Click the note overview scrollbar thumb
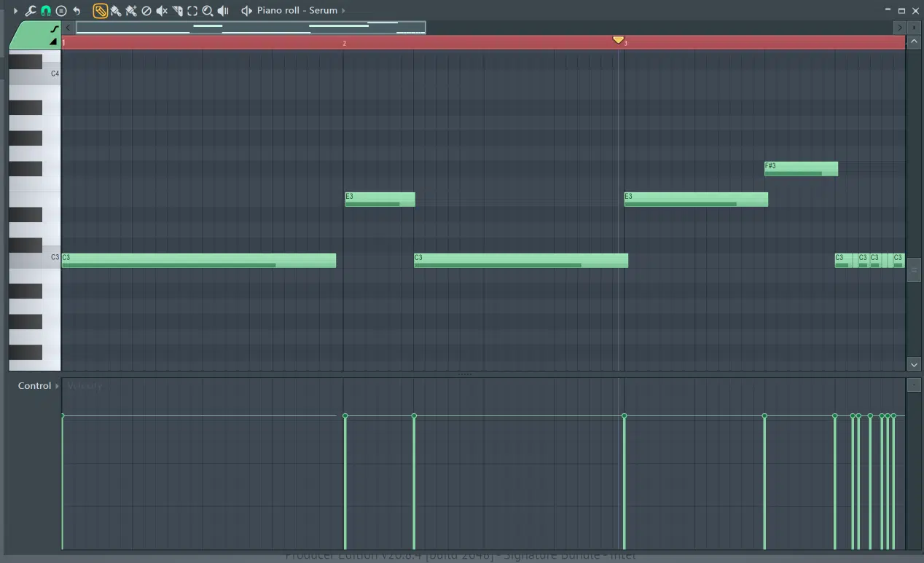 (x=251, y=28)
